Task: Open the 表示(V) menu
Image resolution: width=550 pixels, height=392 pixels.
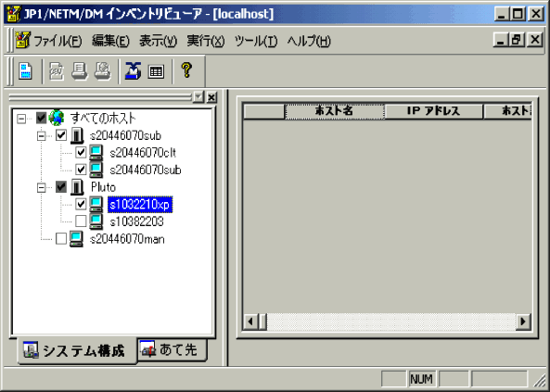Action: [x=158, y=41]
